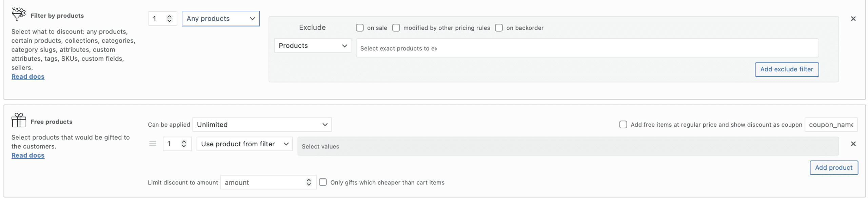Image resolution: width=868 pixels, height=200 pixels.
Task: Increase free product quantity via its stepper
Action: pyautogui.click(x=183, y=141)
